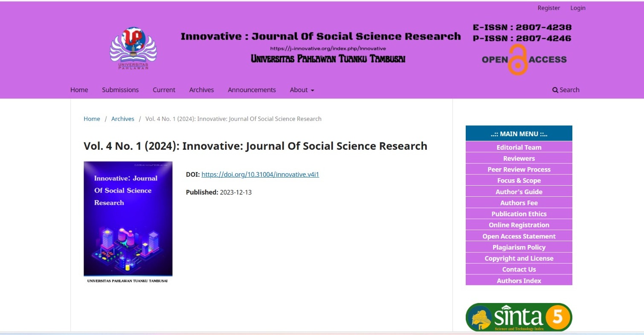Go to Home via the breadcrumb
644x335 pixels.
[x=92, y=119]
